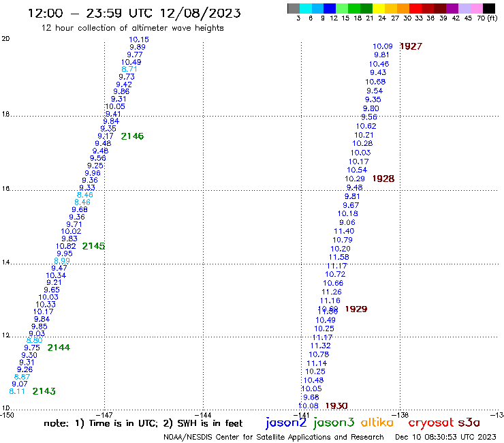Click the wave height value 11.14
The width and height of the screenshot is (504, 443).
point(317,363)
